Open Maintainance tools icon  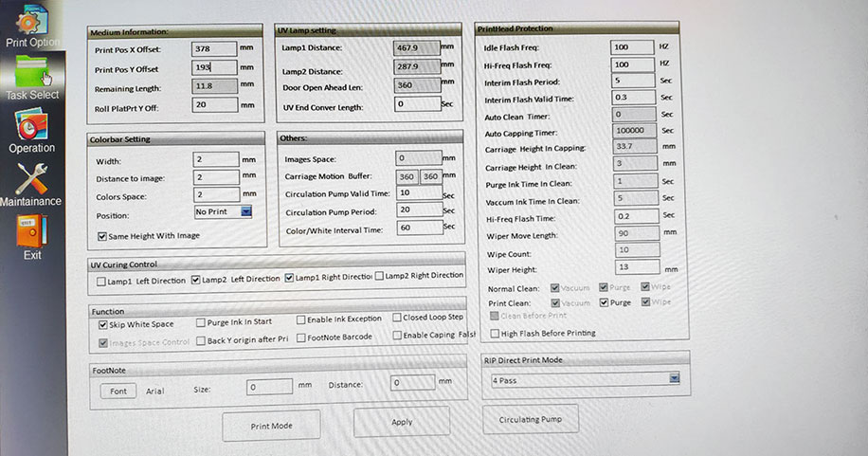[x=31, y=178]
